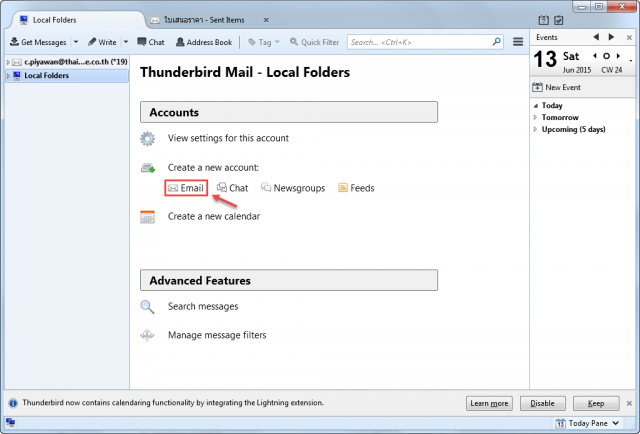The height and width of the screenshot is (434, 640).
Task: Create a new Feeds account
Action: pos(356,188)
